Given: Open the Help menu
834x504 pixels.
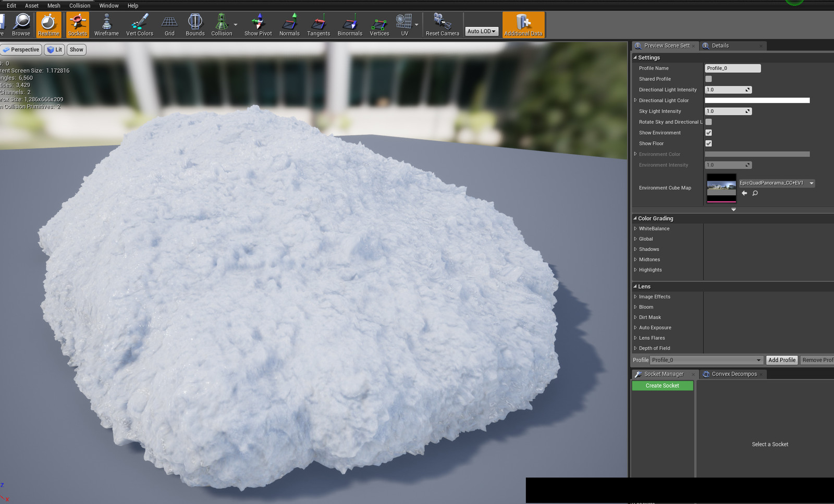Looking at the screenshot, I should [x=133, y=6].
